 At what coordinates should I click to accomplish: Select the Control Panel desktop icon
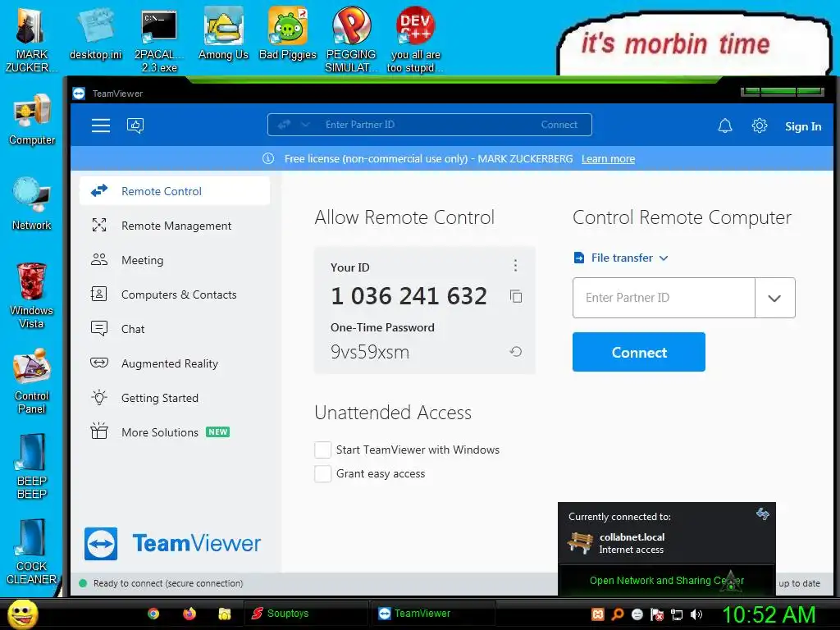32,381
